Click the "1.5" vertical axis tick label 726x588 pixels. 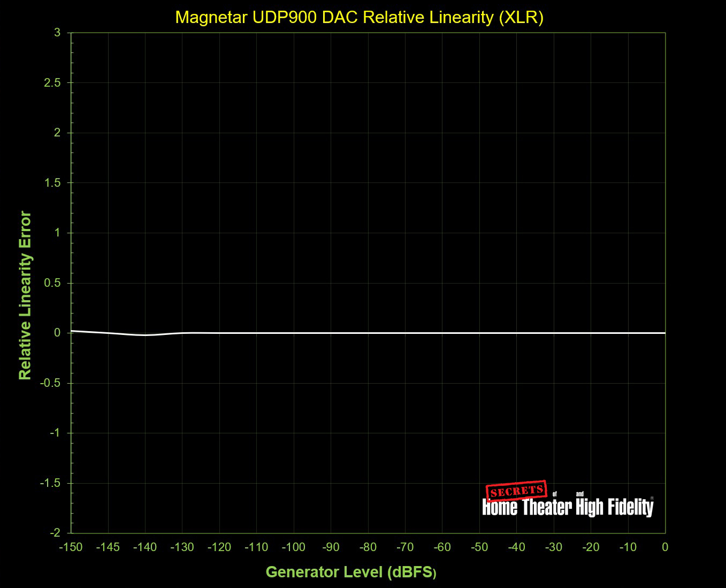pyautogui.click(x=52, y=183)
